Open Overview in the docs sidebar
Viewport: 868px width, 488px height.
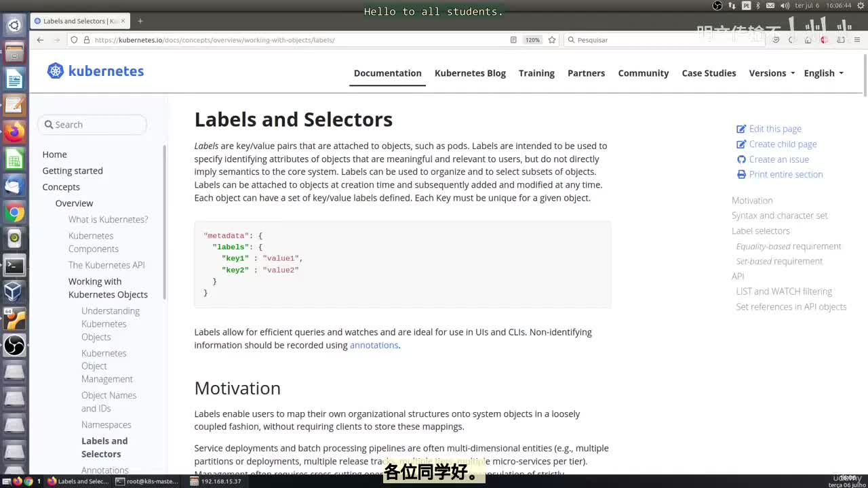(x=75, y=203)
